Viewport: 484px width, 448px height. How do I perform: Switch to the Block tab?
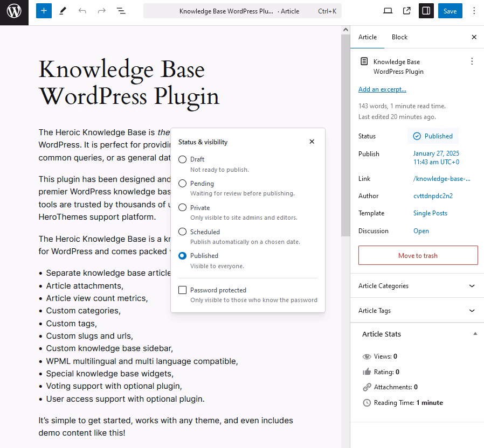click(399, 37)
